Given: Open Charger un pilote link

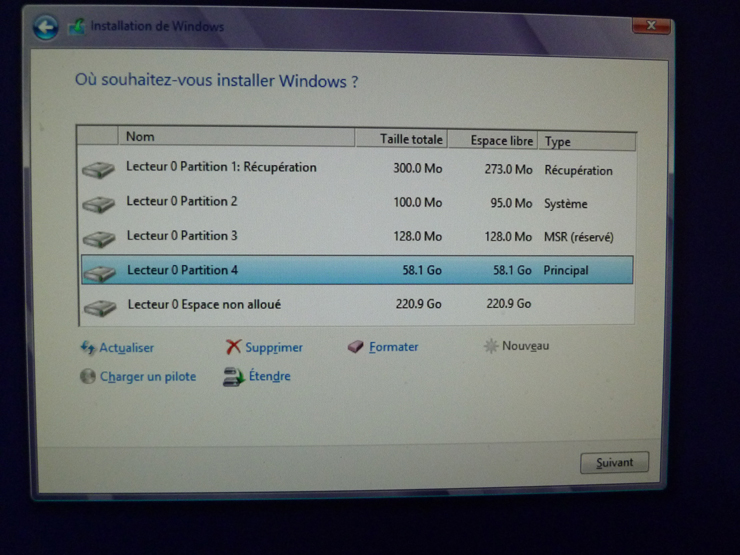Looking at the screenshot, I should click(148, 377).
